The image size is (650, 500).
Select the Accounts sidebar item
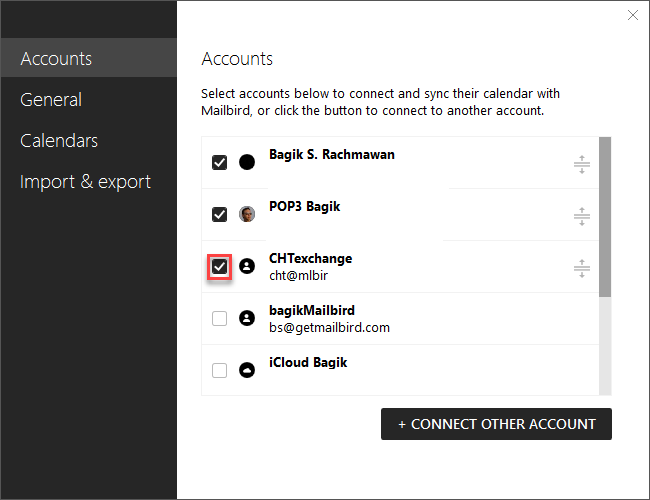pos(89,58)
